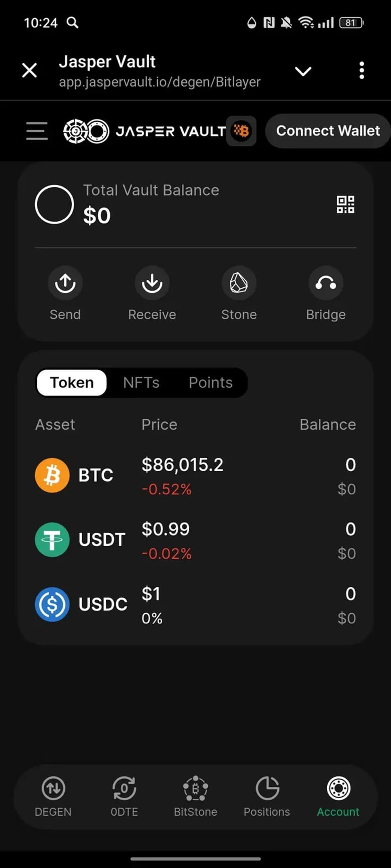Open the Bridge icon
The image size is (391, 868).
pyautogui.click(x=326, y=283)
